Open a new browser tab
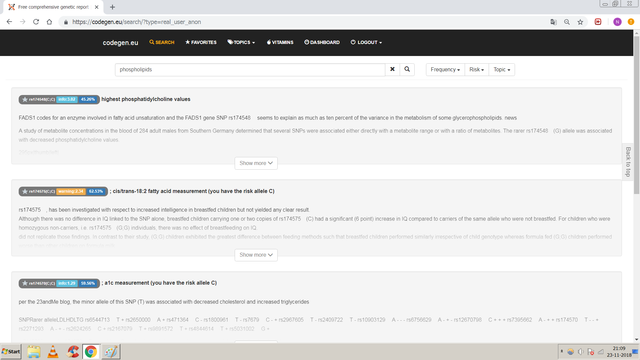The width and height of the screenshot is (640, 360). [112, 7]
